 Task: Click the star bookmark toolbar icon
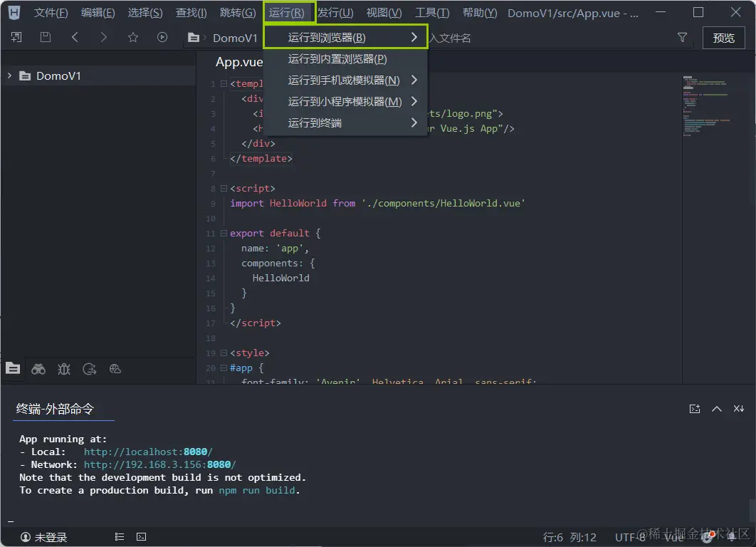[x=133, y=37]
